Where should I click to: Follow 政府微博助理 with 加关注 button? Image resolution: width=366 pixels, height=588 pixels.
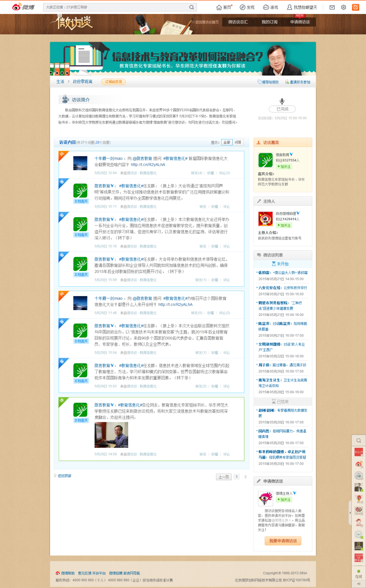(x=284, y=226)
